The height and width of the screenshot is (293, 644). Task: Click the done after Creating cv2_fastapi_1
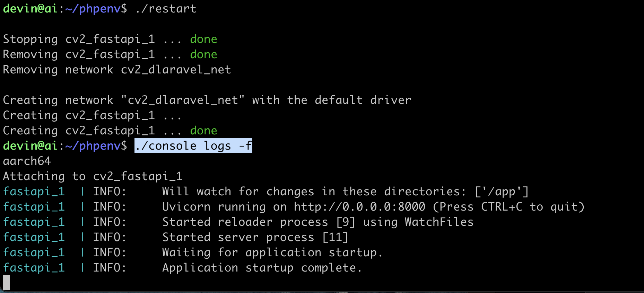click(203, 131)
